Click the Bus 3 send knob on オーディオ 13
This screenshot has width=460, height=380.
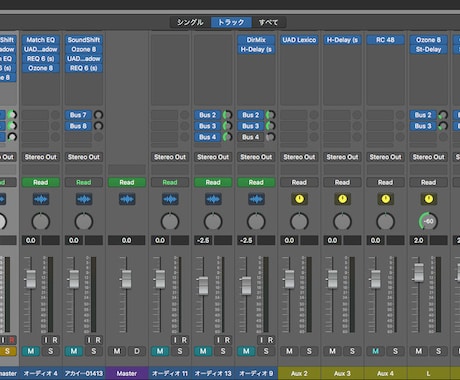pyautogui.click(x=227, y=126)
